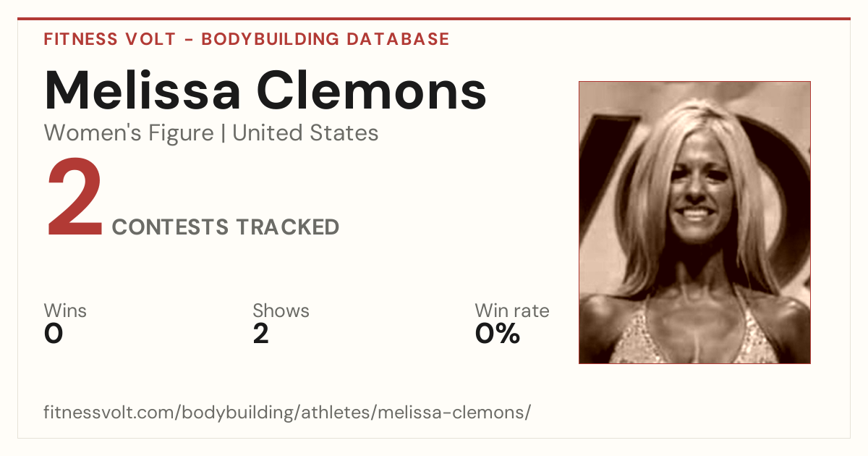Viewport: 868px width, 456px height.
Task: Click the large red number 2
Action: (x=74, y=199)
